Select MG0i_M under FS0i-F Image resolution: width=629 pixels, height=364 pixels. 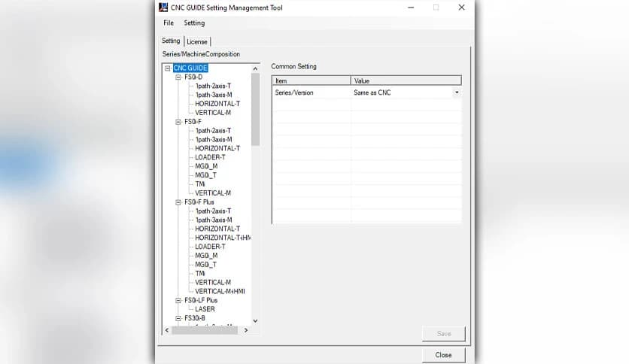(x=206, y=166)
